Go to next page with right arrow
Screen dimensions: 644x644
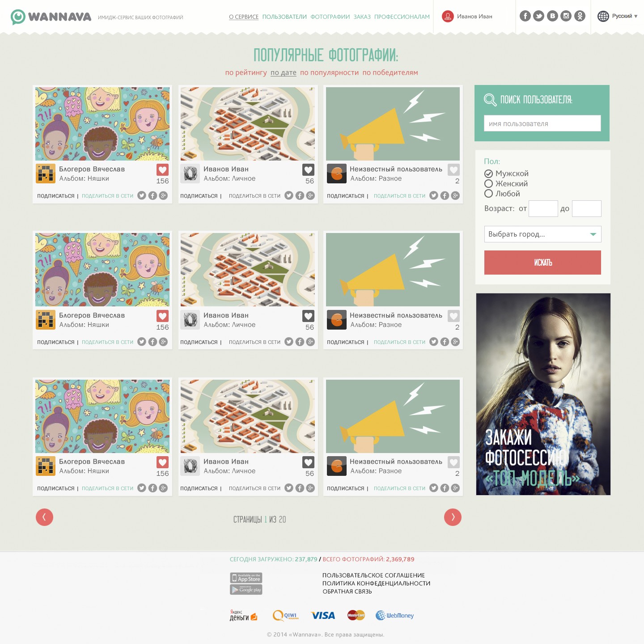(453, 517)
